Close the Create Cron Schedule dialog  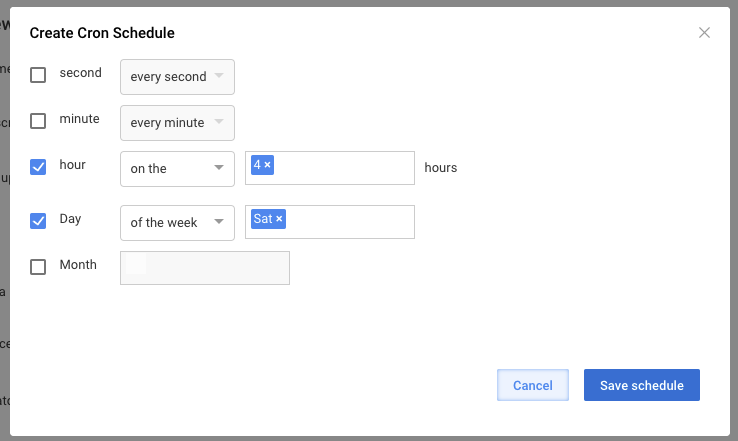click(x=704, y=32)
